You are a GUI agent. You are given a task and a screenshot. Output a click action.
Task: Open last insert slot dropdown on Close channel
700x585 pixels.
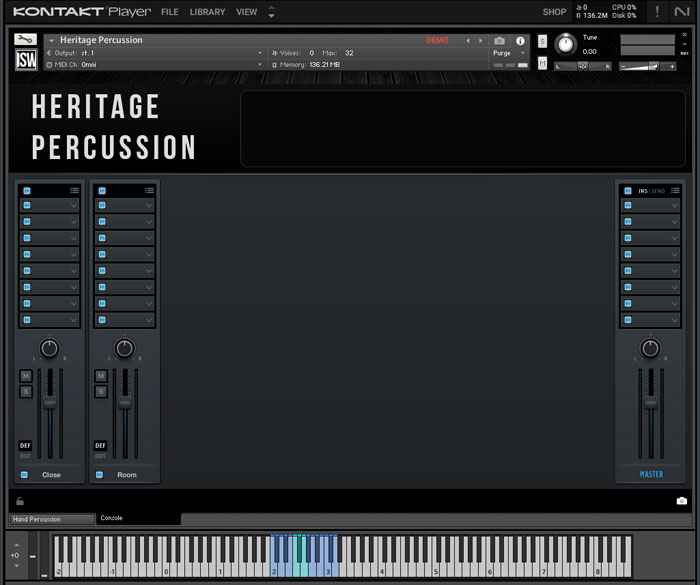coord(74,320)
